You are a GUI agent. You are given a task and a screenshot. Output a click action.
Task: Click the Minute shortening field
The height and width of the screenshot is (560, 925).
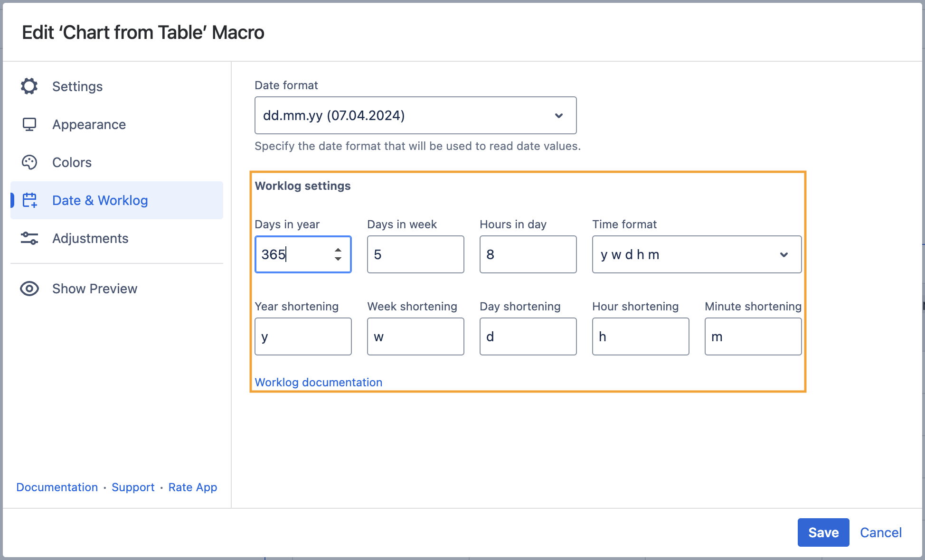coord(753,336)
